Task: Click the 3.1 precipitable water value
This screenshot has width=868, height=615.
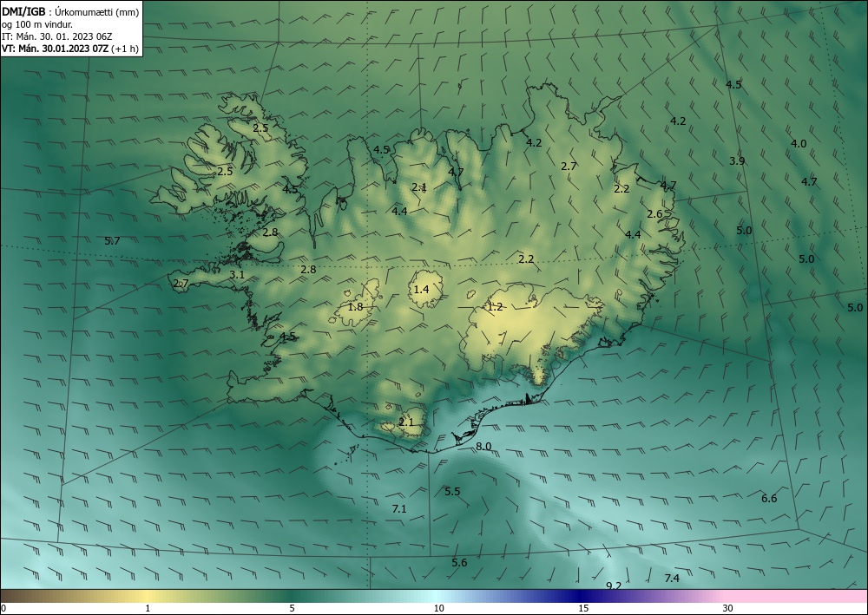Action: click(x=237, y=275)
